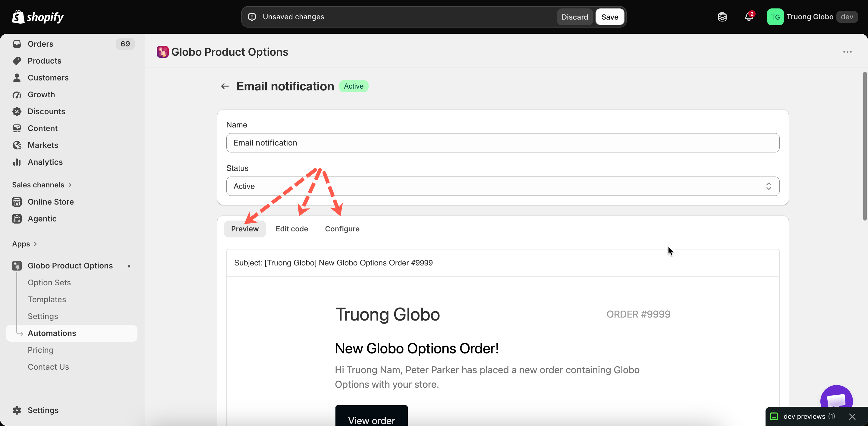This screenshot has width=868, height=426.
Task: Expand Sales channels section
Action: (42, 185)
